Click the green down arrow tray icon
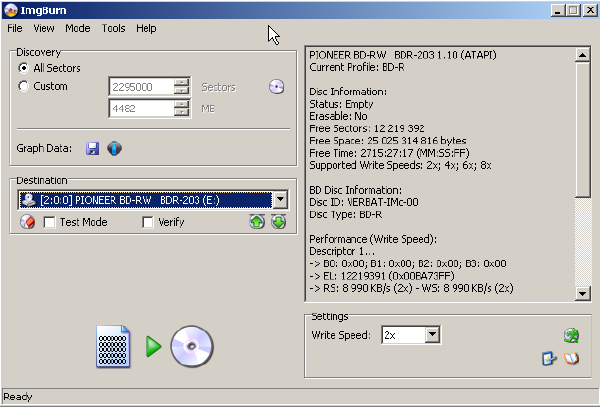The height and width of the screenshot is (407, 600). click(x=279, y=222)
